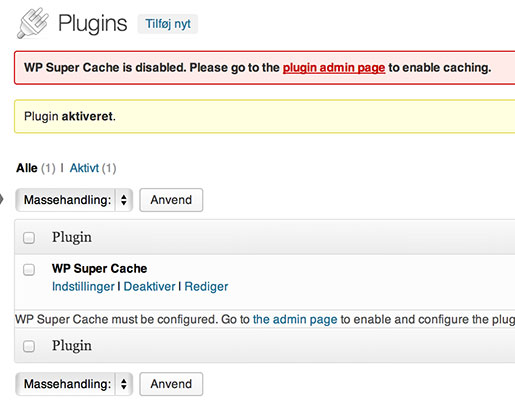
Task: Tick the select-all checkbox in table header
Action: tap(29, 238)
